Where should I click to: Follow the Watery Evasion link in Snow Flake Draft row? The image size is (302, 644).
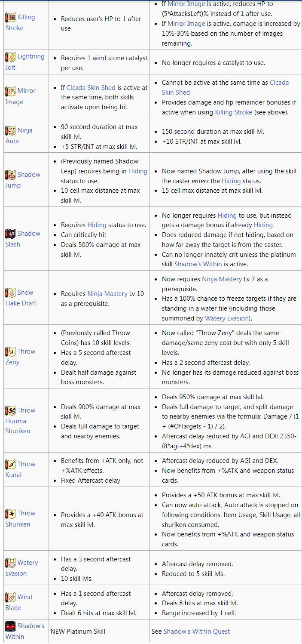(227, 318)
